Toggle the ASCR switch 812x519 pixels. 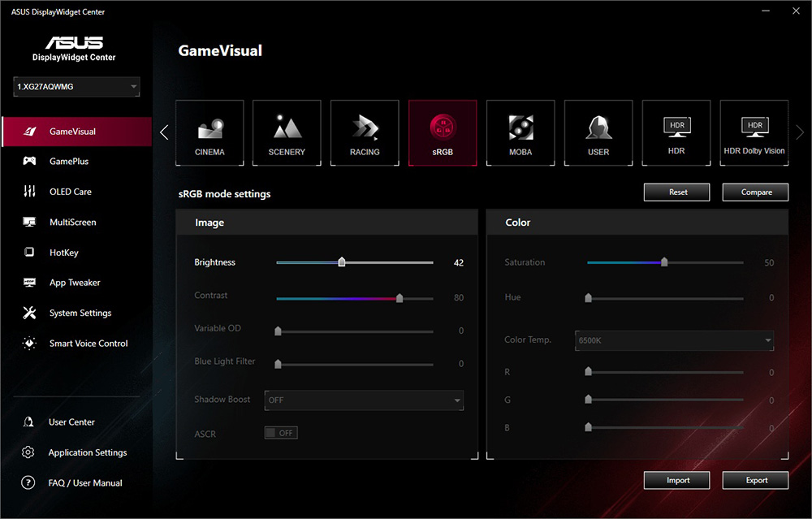[281, 433]
